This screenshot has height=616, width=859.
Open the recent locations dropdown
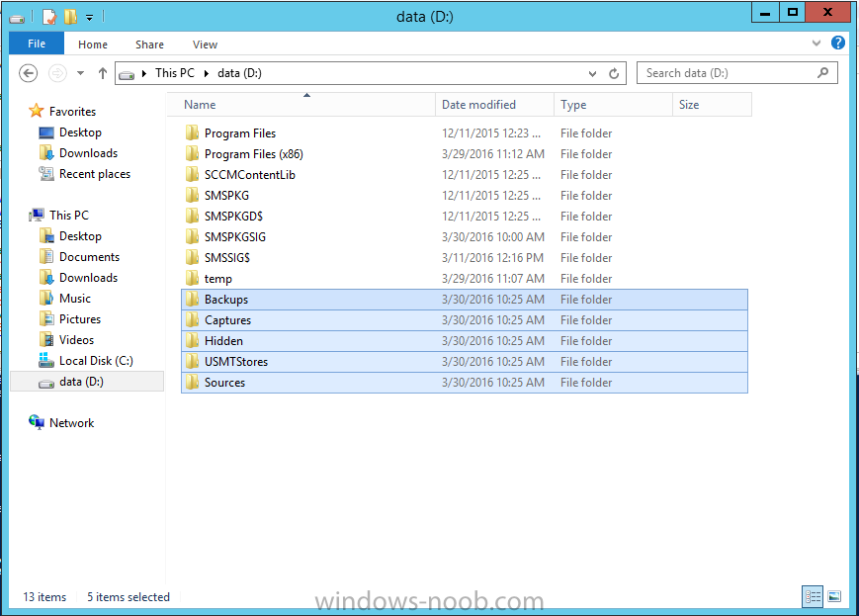[80, 73]
